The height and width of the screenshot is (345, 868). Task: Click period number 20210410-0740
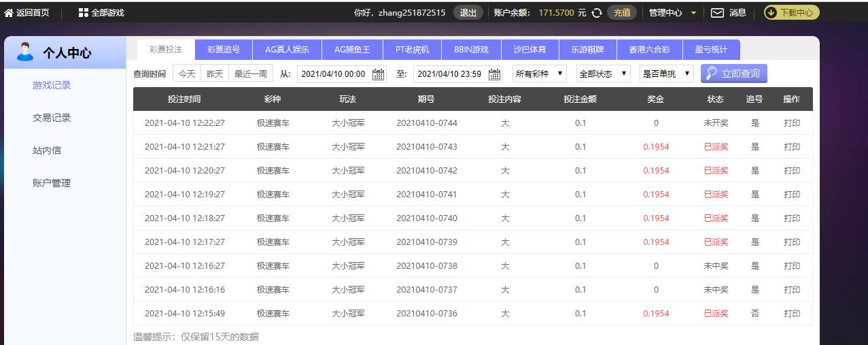[x=427, y=218]
